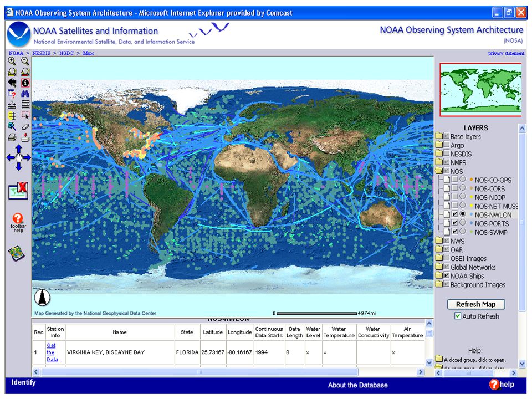Expand the Argo folder

click(x=439, y=145)
